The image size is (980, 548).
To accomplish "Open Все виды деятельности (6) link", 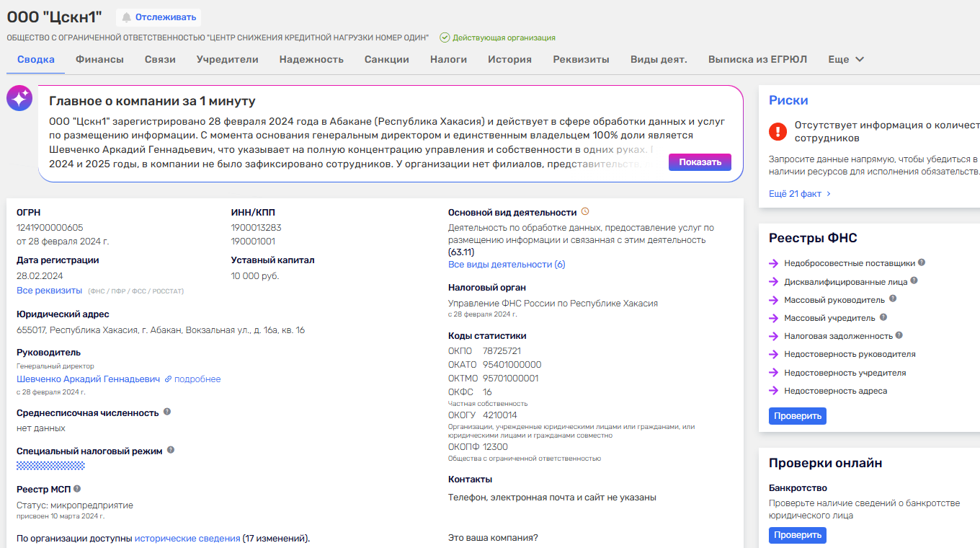I will (x=506, y=265).
